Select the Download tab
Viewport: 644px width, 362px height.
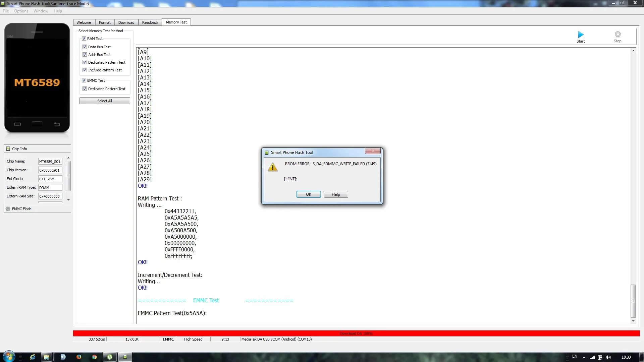point(126,22)
